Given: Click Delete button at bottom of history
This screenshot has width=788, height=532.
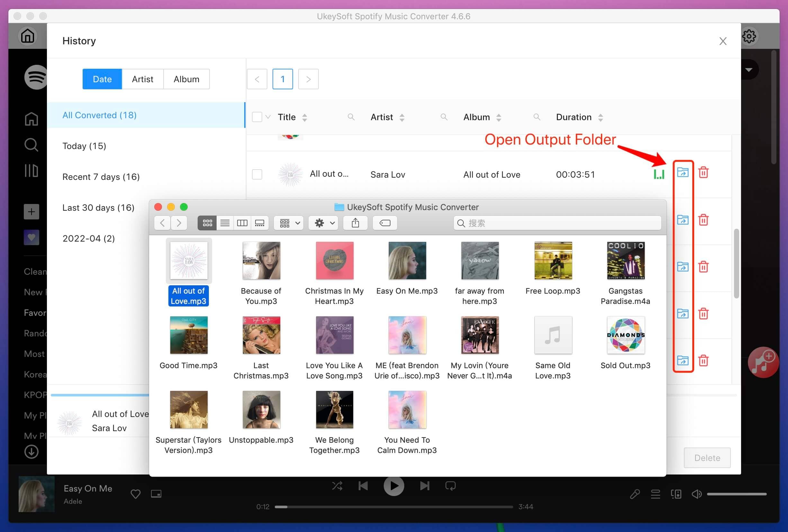Looking at the screenshot, I should point(707,458).
